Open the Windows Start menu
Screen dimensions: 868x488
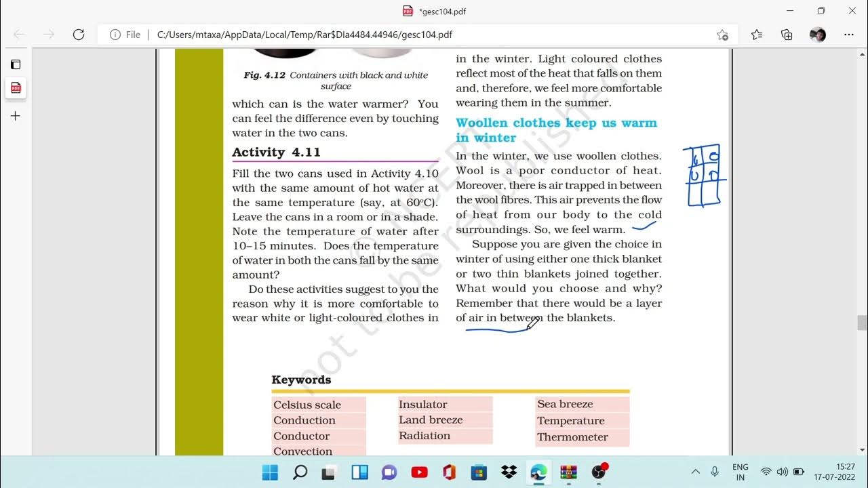click(270, 472)
